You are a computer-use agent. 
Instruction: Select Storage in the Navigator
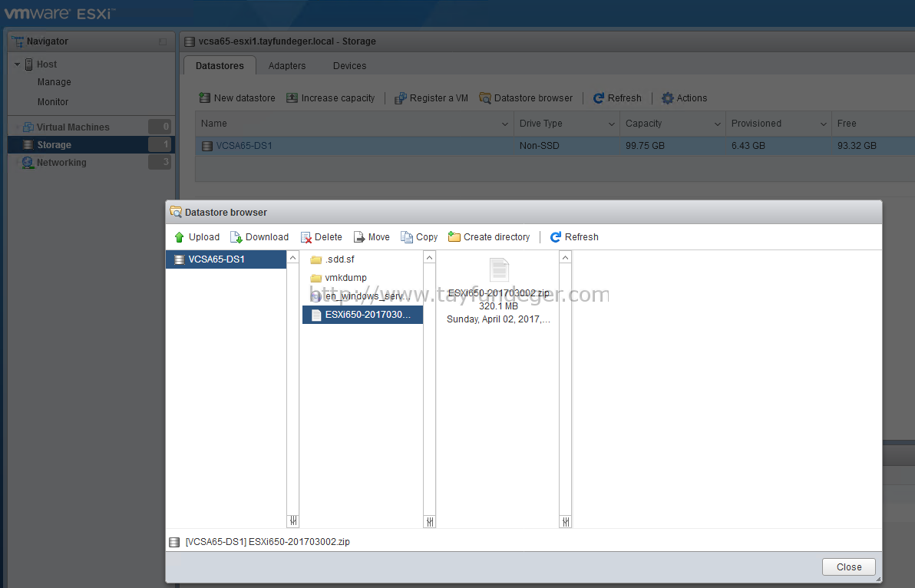[x=91, y=144]
